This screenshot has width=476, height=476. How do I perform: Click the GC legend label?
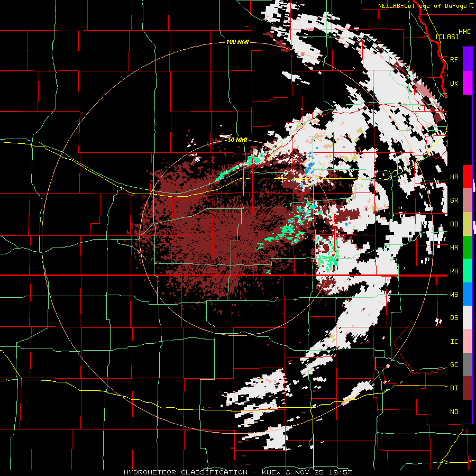tap(454, 365)
